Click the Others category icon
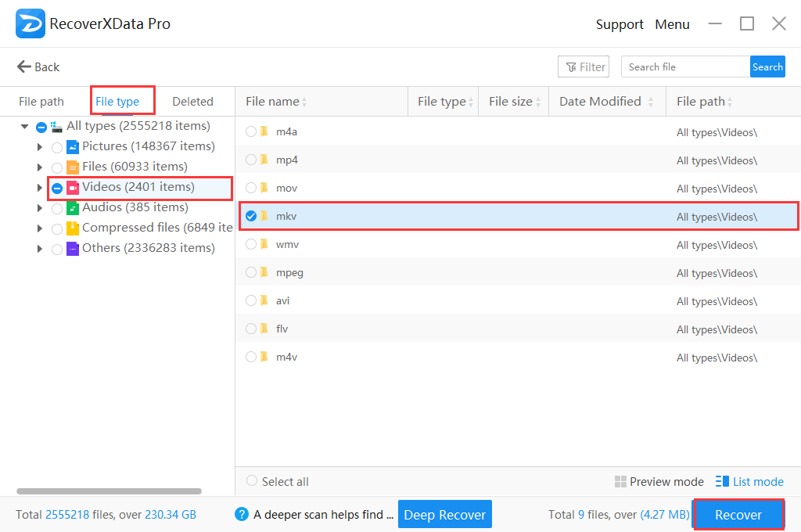This screenshot has width=801, height=532. (73, 248)
